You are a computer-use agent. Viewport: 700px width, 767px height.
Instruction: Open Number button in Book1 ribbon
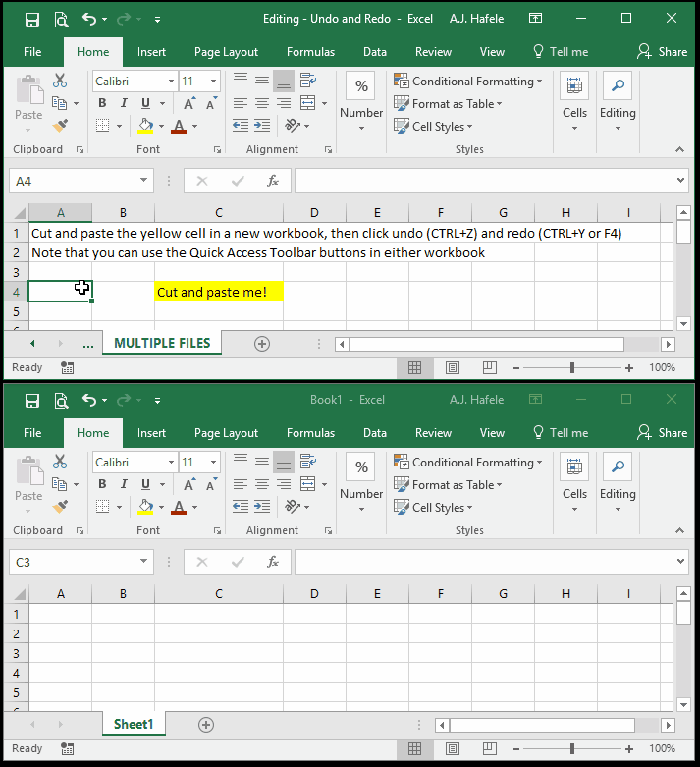click(x=361, y=483)
